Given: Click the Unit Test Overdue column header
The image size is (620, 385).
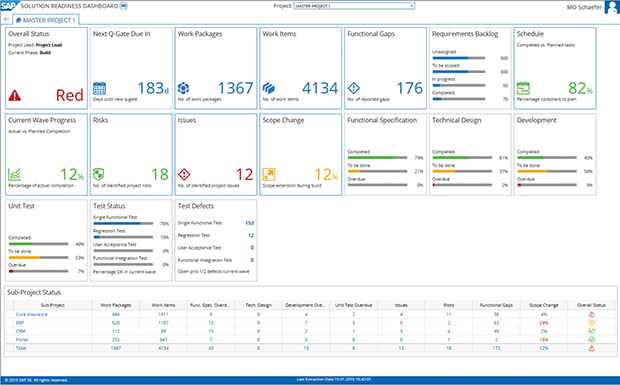Looking at the screenshot, I should click(x=353, y=305).
